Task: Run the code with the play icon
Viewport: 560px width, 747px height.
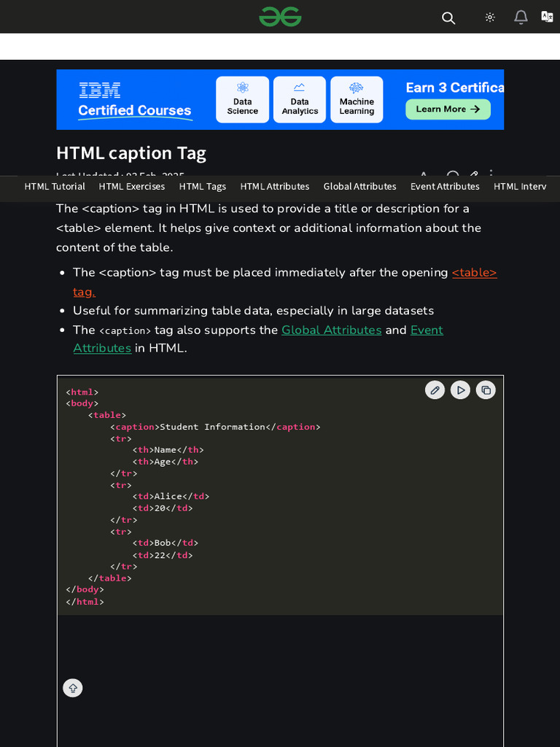Action: 460,390
